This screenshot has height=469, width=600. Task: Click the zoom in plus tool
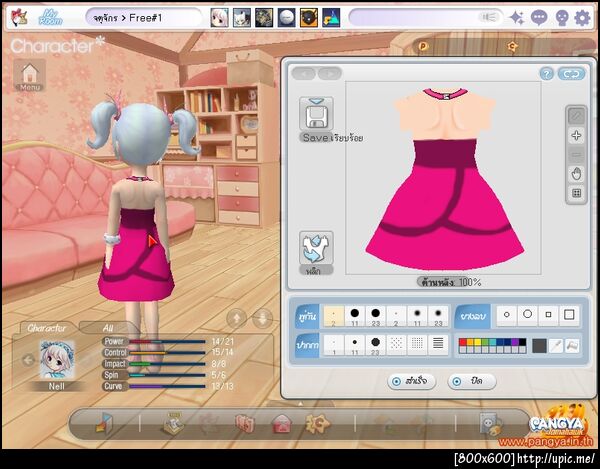[x=576, y=135]
